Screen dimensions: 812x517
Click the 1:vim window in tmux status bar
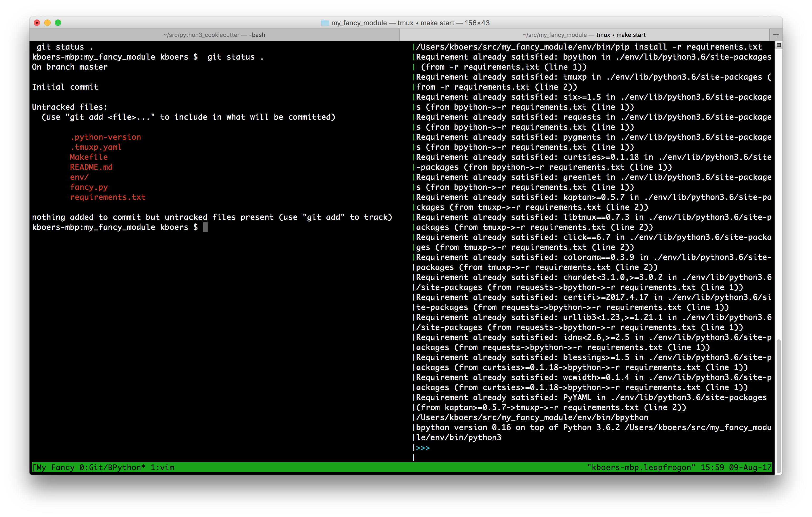tap(162, 467)
